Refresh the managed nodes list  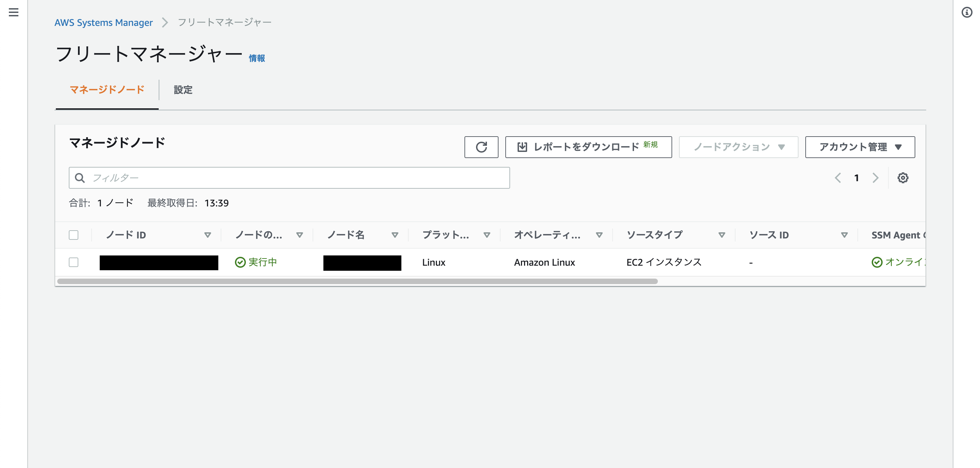click(481, 147)
